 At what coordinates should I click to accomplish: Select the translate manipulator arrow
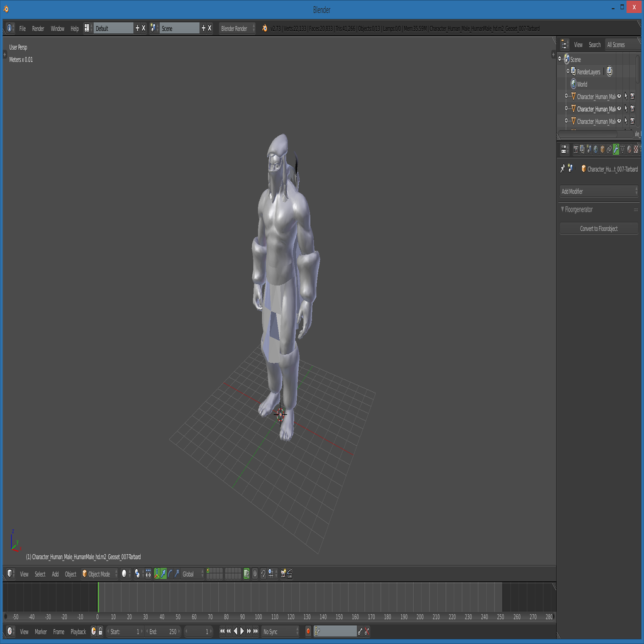point(164,574)
